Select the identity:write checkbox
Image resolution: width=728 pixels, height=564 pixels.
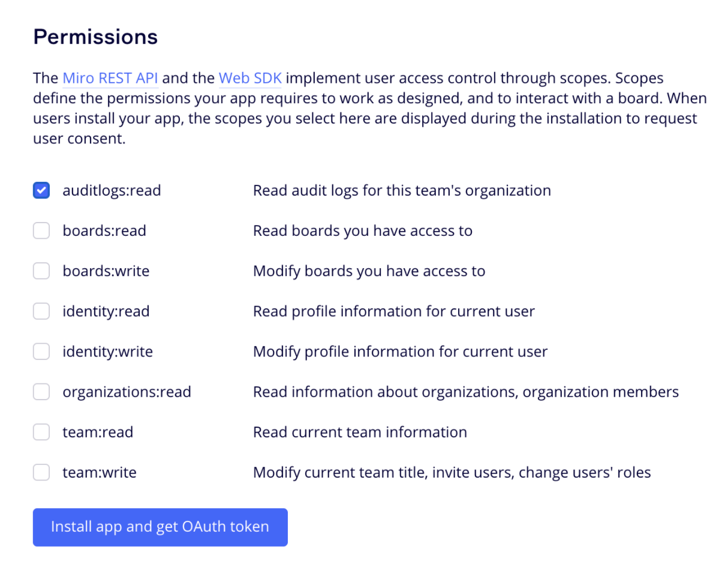click(41, 352)
